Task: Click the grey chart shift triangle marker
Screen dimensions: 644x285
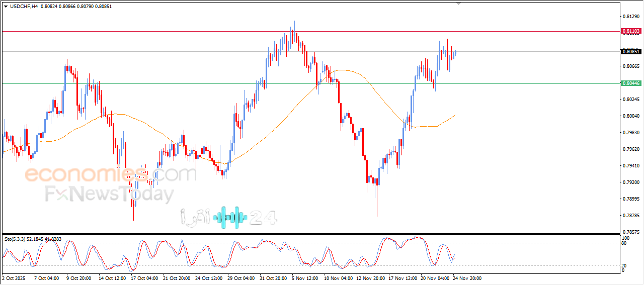Action: coord(458,4)
